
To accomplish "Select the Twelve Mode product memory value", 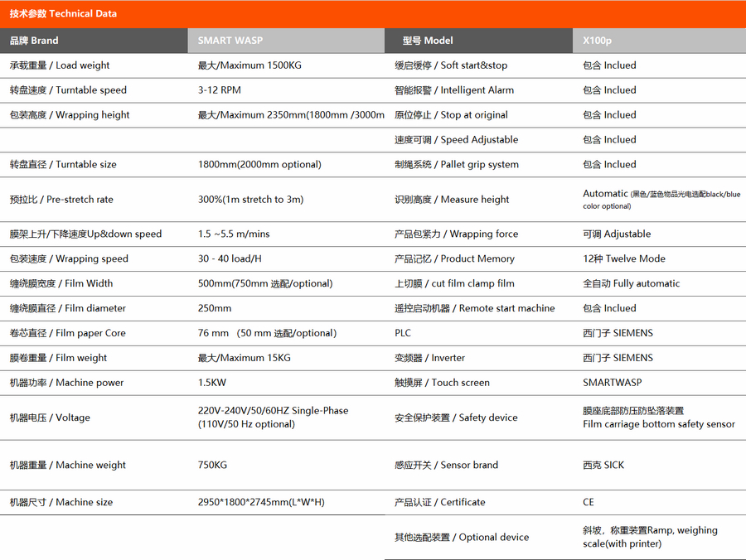I will (x=624, y=259).
